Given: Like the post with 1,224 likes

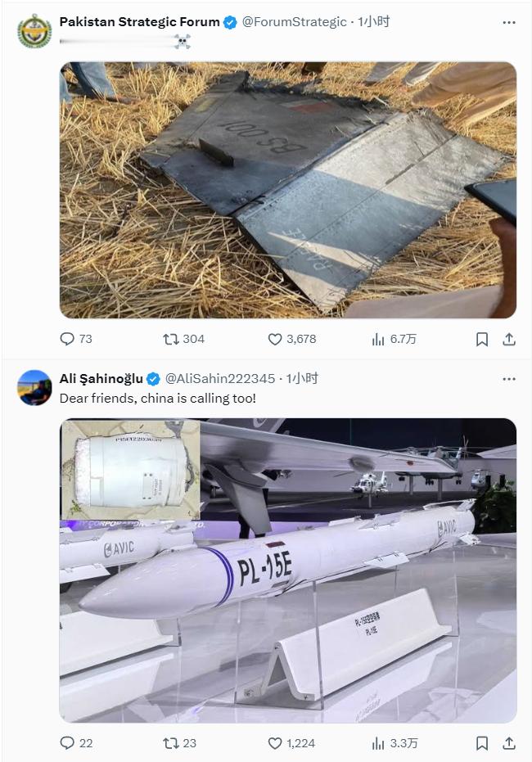Looking at the screenshot, I should pyautogui.click(x=291, y=742).
